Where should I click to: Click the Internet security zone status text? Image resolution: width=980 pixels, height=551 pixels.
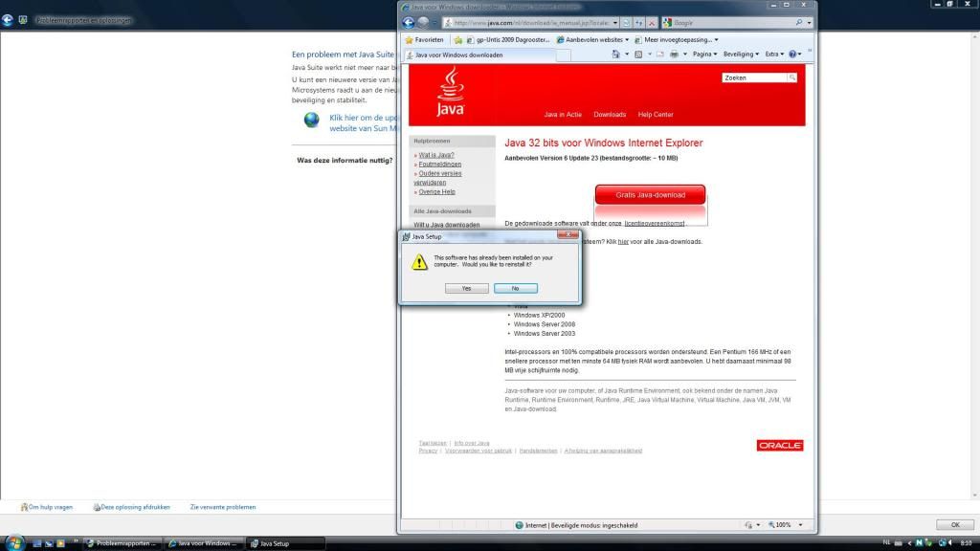click(581, 525)
